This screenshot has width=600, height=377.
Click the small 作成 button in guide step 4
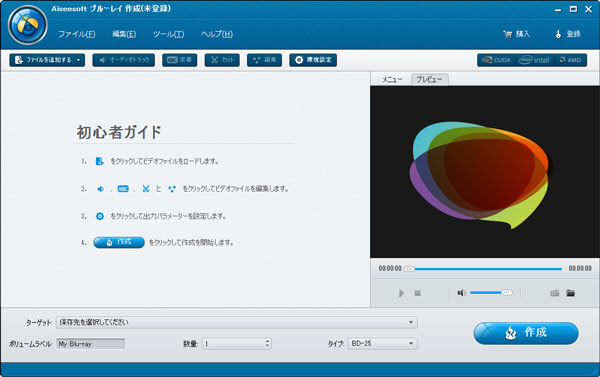[x=119, y=242]
